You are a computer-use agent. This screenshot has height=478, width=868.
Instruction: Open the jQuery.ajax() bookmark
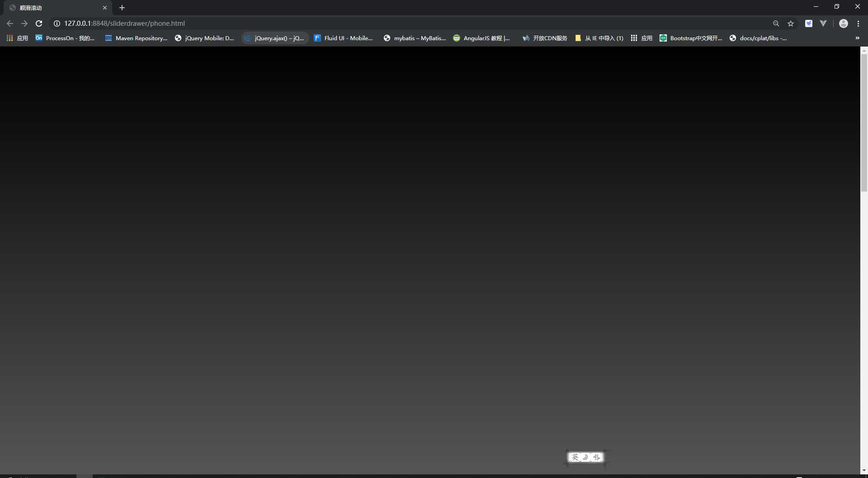coord(274,38)
